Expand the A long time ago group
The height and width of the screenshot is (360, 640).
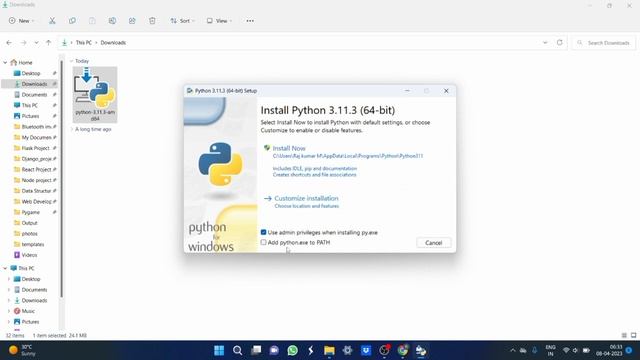pos(72,129)
